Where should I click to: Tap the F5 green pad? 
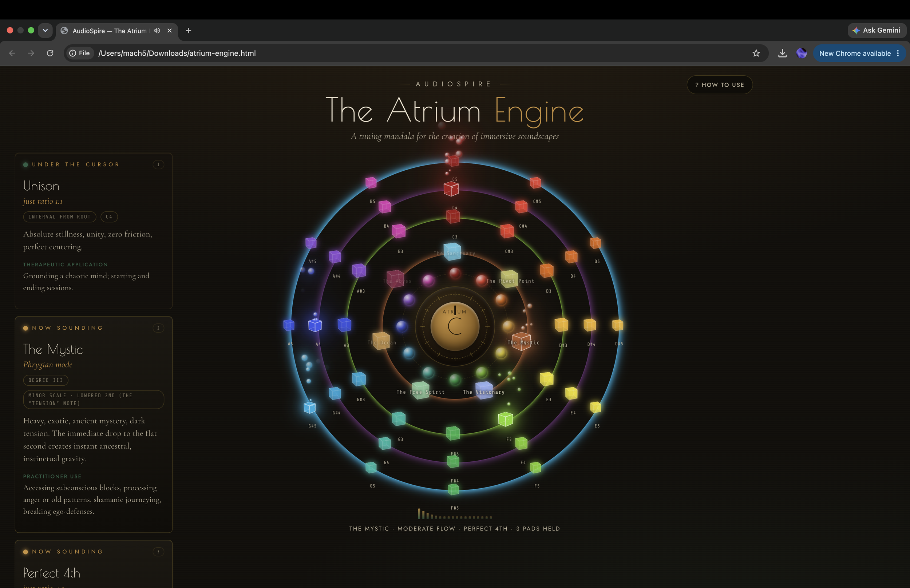pos(535,467)
